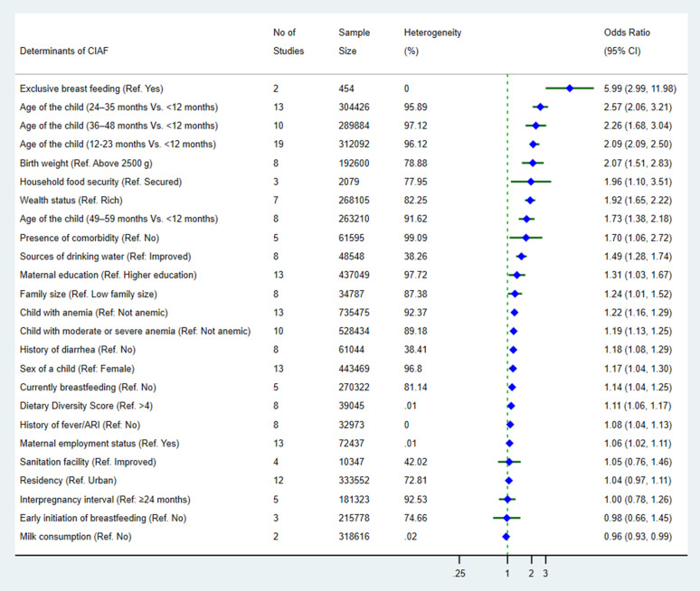Click the '.25' axis tick label
Screen dimensions: 700x591
459,574
